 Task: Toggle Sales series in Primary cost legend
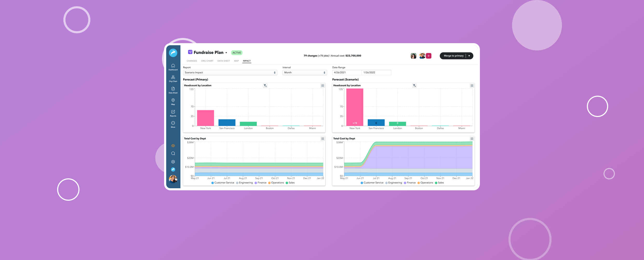pos(290,183)
